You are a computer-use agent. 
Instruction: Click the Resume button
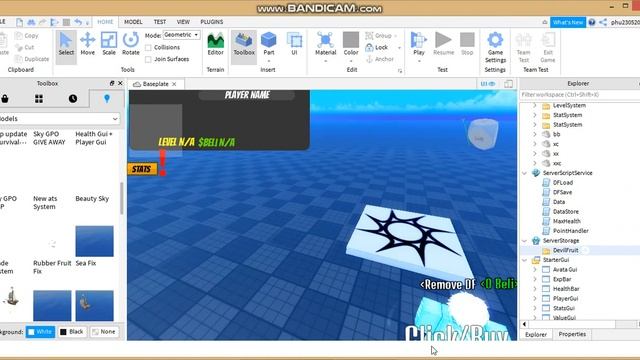click(443, 44)
